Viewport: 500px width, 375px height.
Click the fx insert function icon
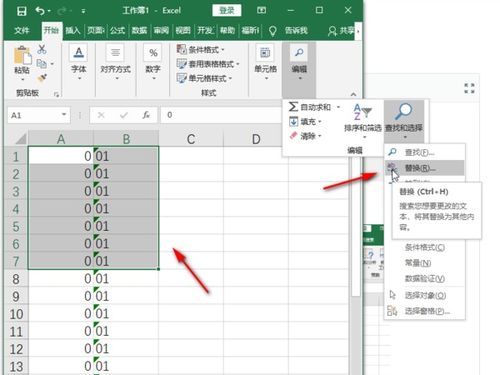(146, 115)
